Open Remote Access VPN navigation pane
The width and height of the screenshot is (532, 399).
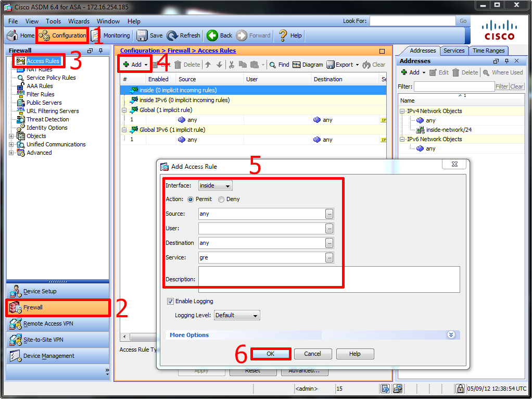tap(58, 323)
